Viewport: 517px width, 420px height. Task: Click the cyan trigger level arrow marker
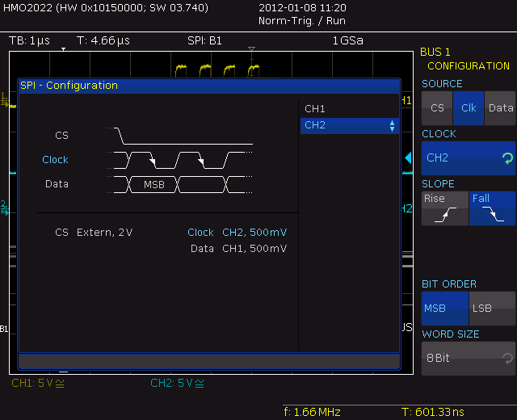pos(408,158)
